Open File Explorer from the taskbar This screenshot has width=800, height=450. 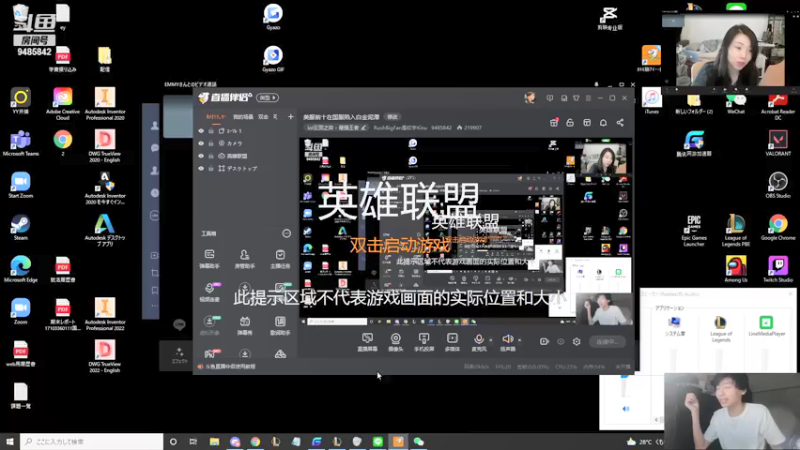click(x=214, y=441)
